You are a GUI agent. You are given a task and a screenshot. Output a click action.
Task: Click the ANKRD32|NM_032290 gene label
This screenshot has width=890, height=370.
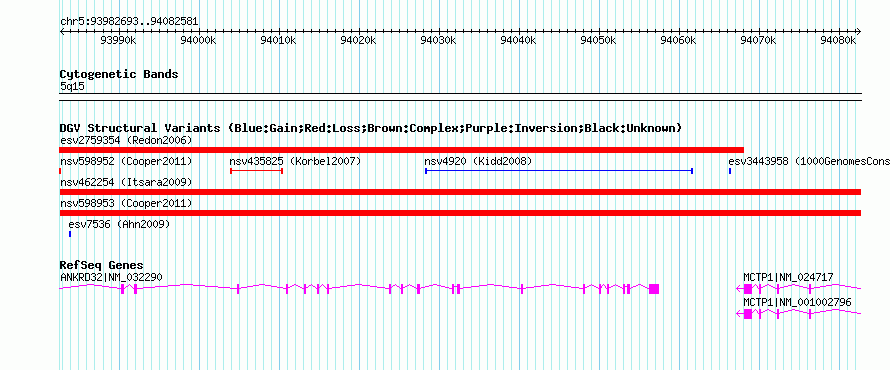(111, 278)
